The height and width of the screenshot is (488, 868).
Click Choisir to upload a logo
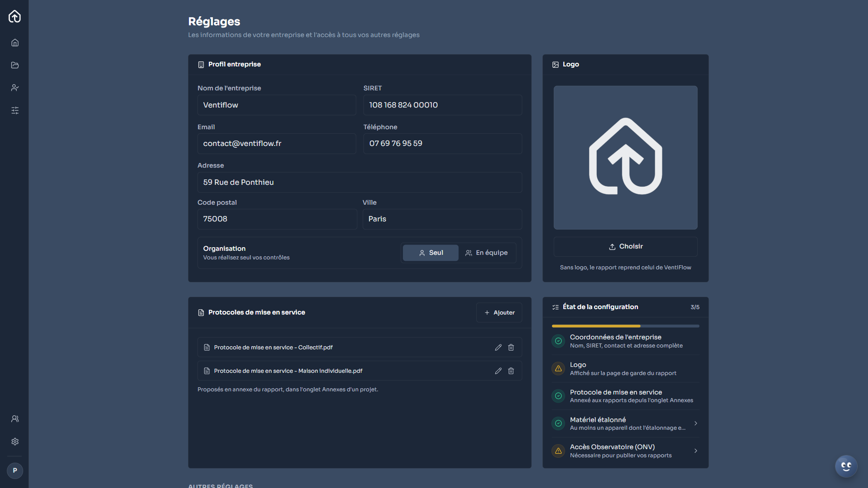pos(626,247)
